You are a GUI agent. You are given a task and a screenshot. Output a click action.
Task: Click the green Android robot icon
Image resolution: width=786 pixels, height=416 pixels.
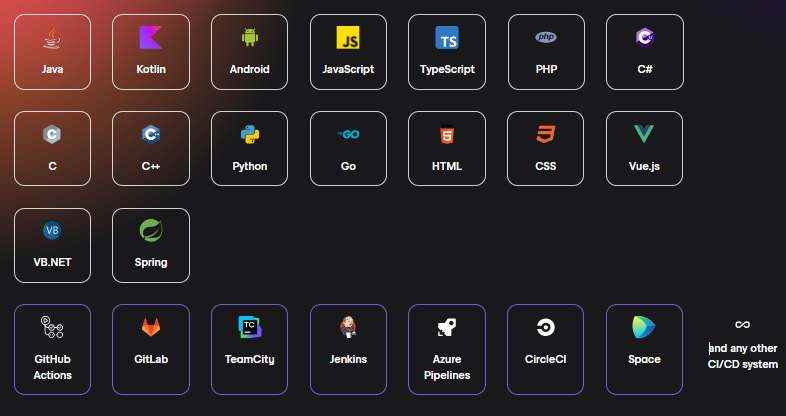click(x=250, y=37)
